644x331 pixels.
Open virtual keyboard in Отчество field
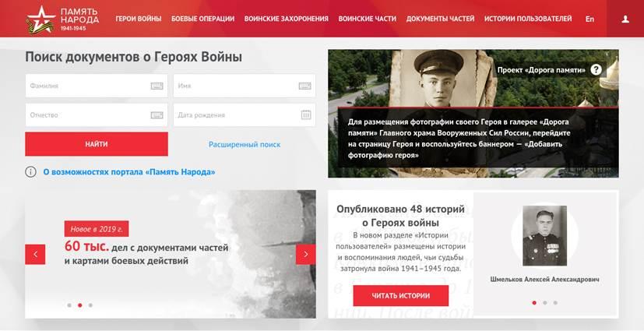[x=157, y=115]
